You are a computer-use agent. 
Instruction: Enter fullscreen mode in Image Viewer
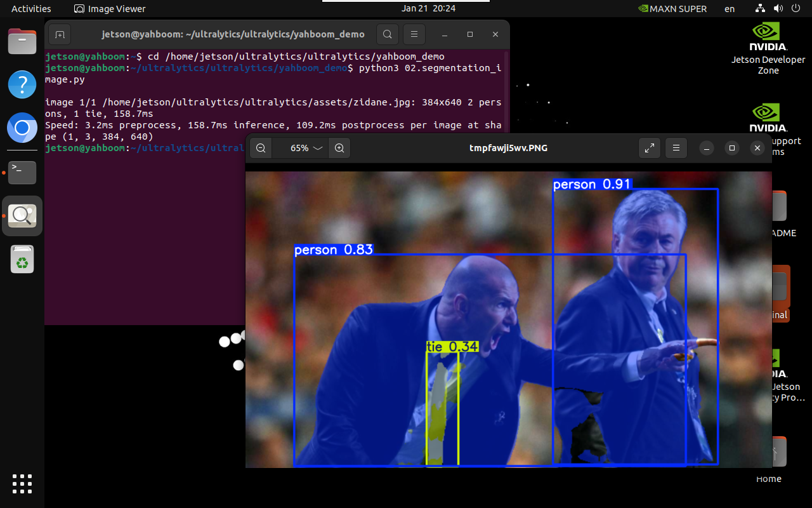pyautogui.click(x=650, y=148)
